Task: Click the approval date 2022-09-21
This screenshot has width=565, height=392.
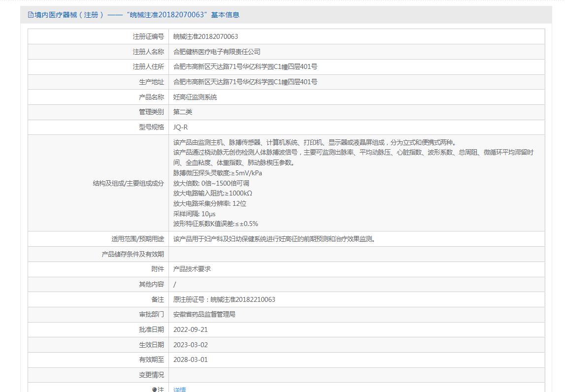Action: tap(191, 329)
